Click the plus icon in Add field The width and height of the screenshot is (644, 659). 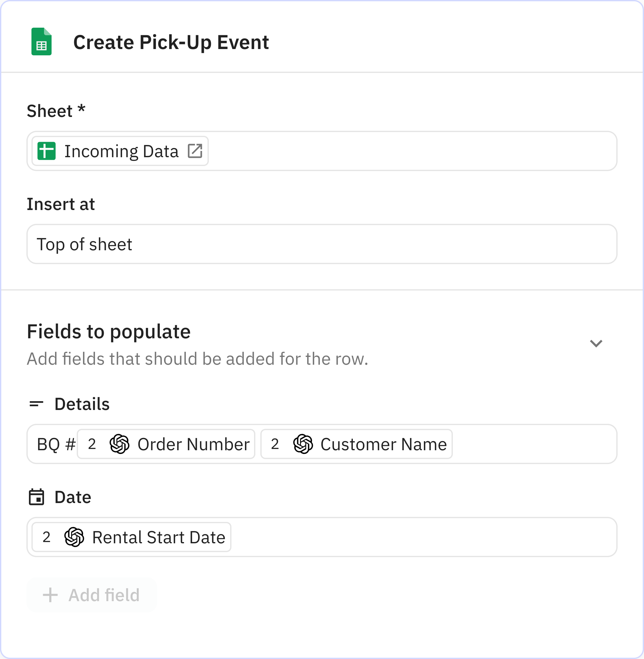50,595
